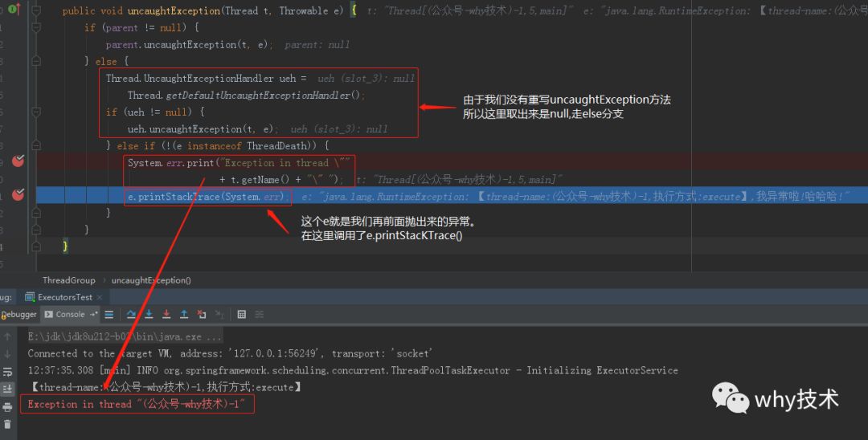Click the Step Into blue arrow icon

pyautogui.click(x=149, y=315)
